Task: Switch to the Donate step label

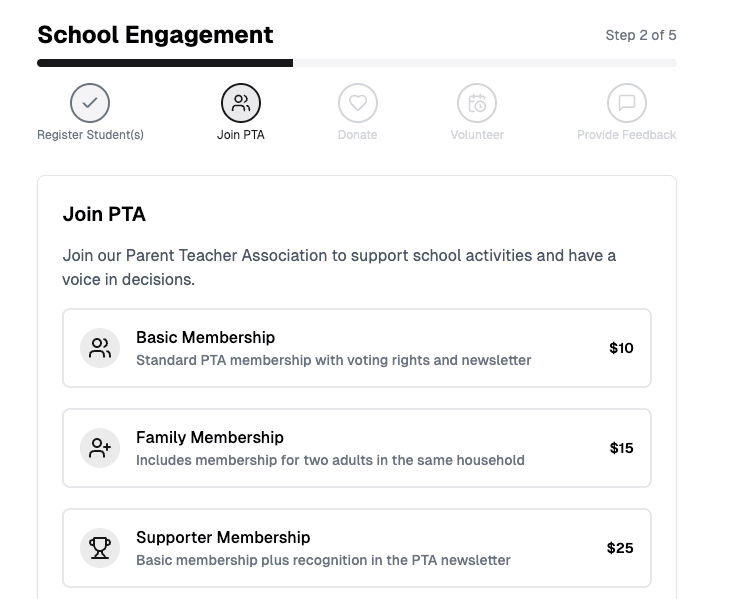Action: coord(357,135)
